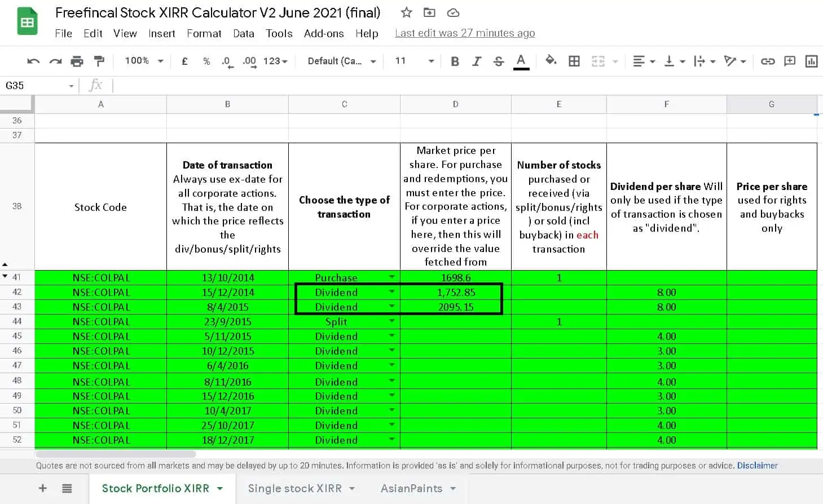Insert a chart
823x504 pixels.
point(811,61)
